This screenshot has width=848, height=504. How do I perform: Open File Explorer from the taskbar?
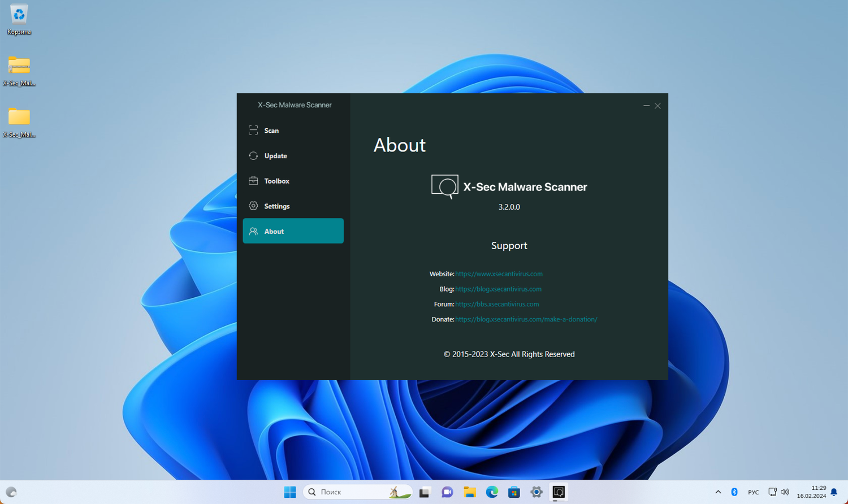point(469,492)
